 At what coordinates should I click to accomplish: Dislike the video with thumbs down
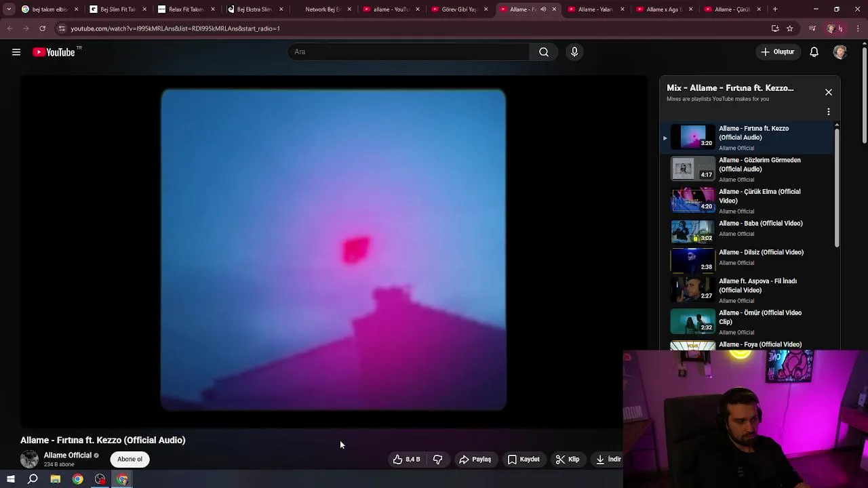point(438,460)
